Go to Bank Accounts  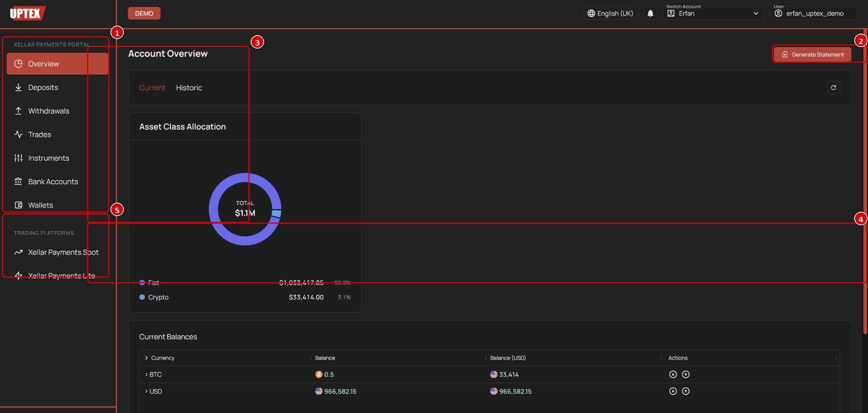pos(57,182)
